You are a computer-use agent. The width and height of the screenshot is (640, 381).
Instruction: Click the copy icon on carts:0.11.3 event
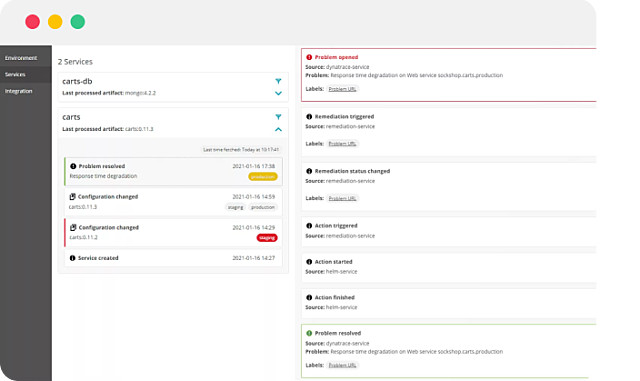coord(72,197)
